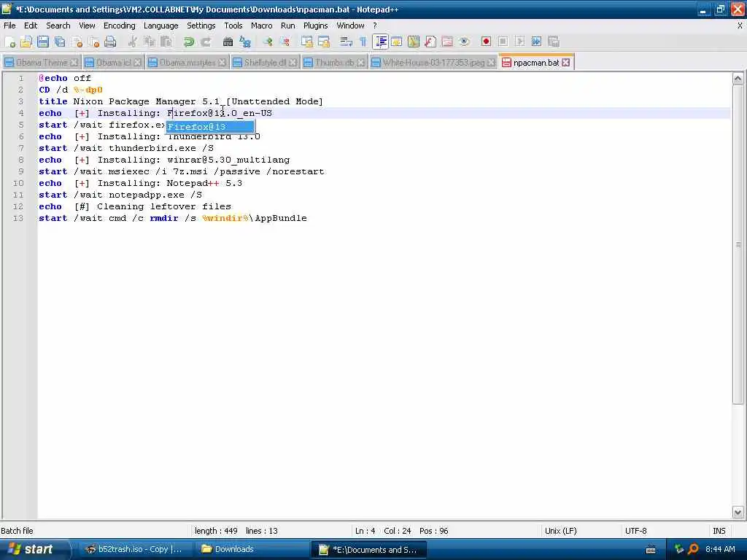This screenshot has width=747, height=560.
Task: Open the Run menu
Action: coord(287,26)
